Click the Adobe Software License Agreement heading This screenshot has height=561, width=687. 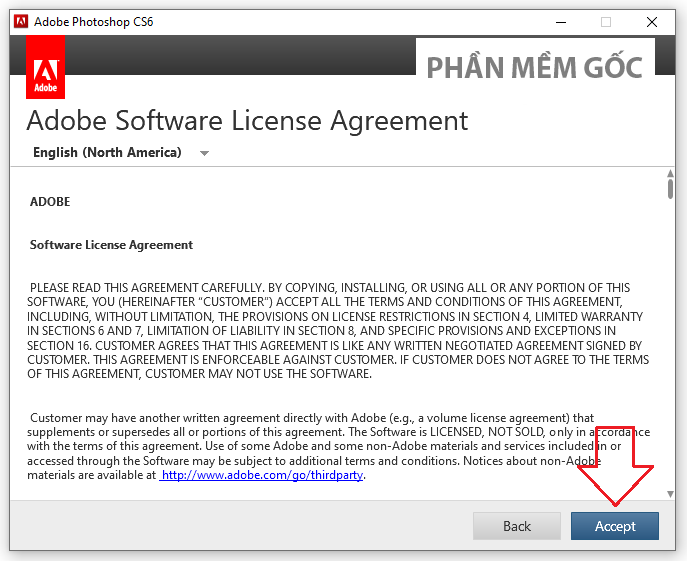[247, 121]
